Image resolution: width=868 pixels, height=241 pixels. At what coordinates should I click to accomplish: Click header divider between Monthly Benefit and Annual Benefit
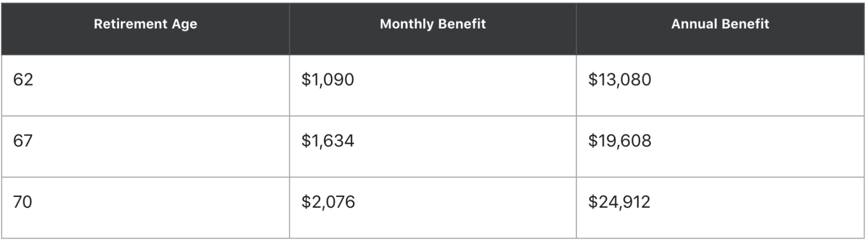click(576, 28)
